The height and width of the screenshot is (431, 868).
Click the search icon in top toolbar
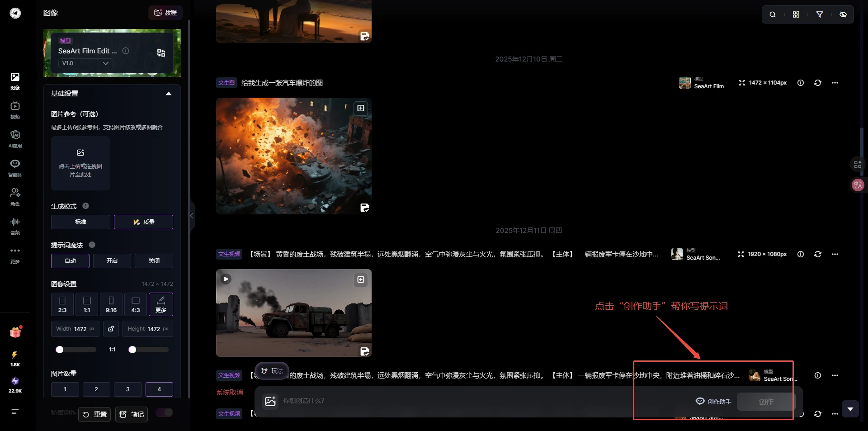coord(773,14)
